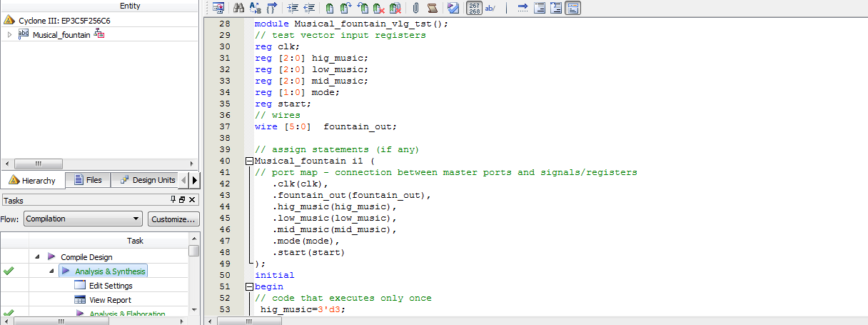Select View Report task
The image size is (868, 325).
pyautogui.click(x=110, y=300)
